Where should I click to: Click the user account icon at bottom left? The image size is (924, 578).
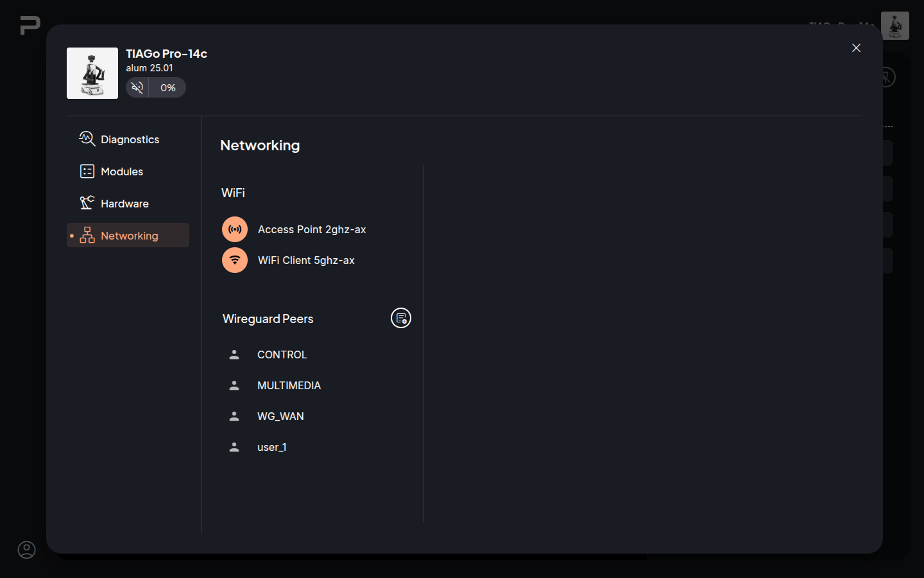(x=26, y=550)
